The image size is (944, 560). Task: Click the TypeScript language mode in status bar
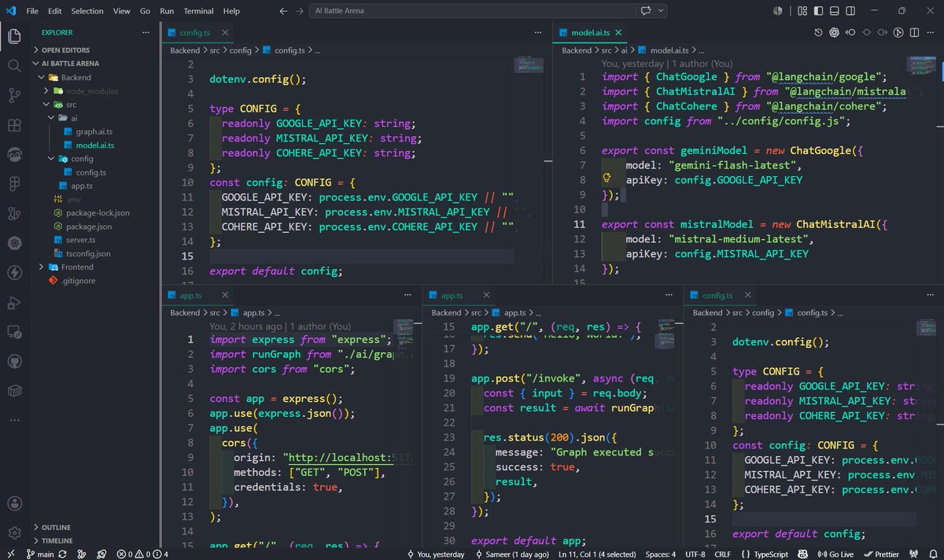[771, 554]
